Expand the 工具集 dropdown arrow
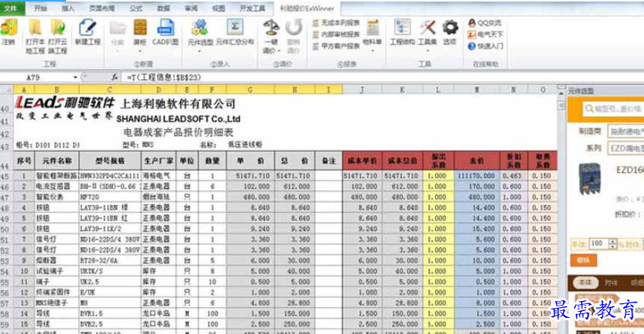This screenshot has height=334, width=644. click(427, 51)
